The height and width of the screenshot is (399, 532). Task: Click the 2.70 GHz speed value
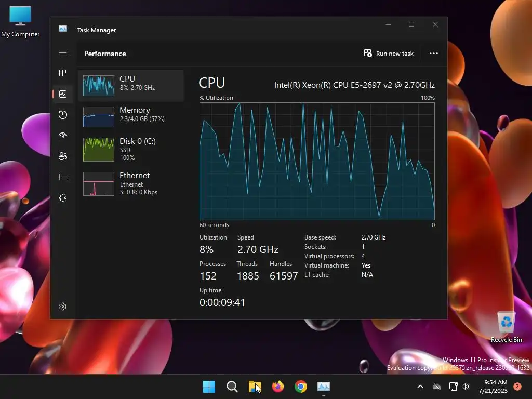[258, 250]
